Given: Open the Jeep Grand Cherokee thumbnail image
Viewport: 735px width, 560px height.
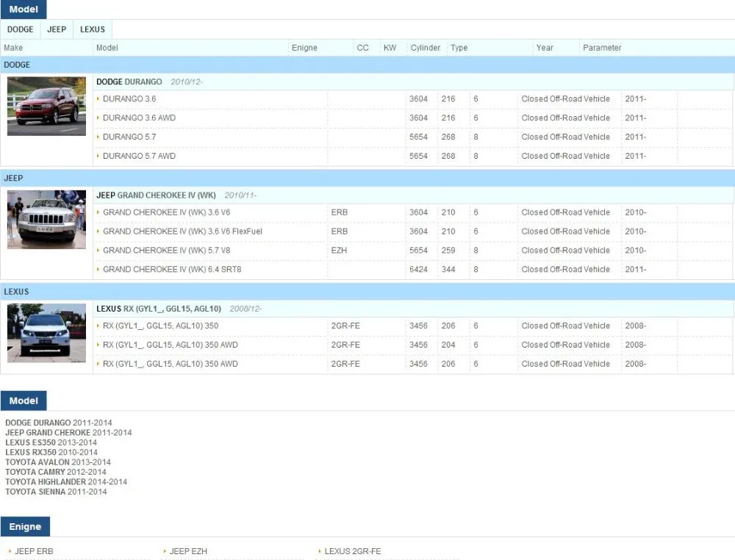Looking at the screenshot, I should point(46,219).
